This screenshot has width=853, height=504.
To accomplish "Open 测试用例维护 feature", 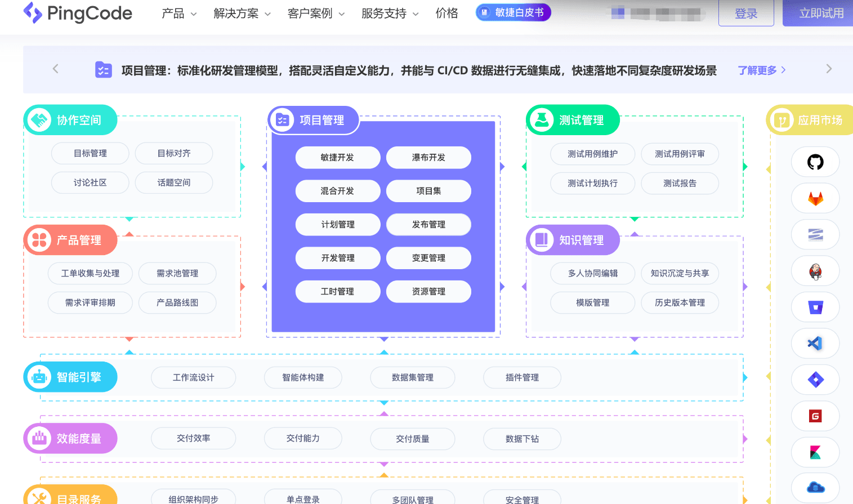I will click(592, 154).
